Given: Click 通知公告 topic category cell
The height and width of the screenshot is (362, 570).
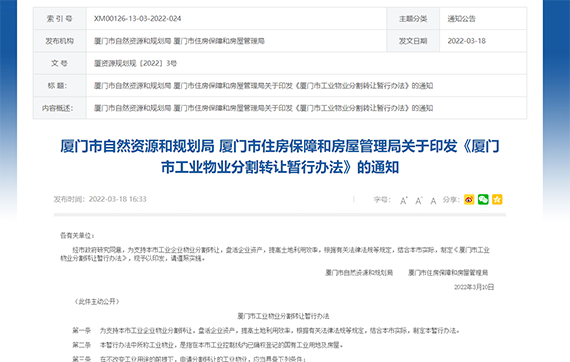Looking at the screenshot, I should (x=483, y=19).
